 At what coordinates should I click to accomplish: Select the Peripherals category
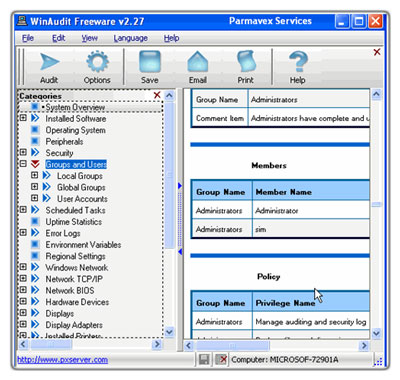click(x=64, y=141)
